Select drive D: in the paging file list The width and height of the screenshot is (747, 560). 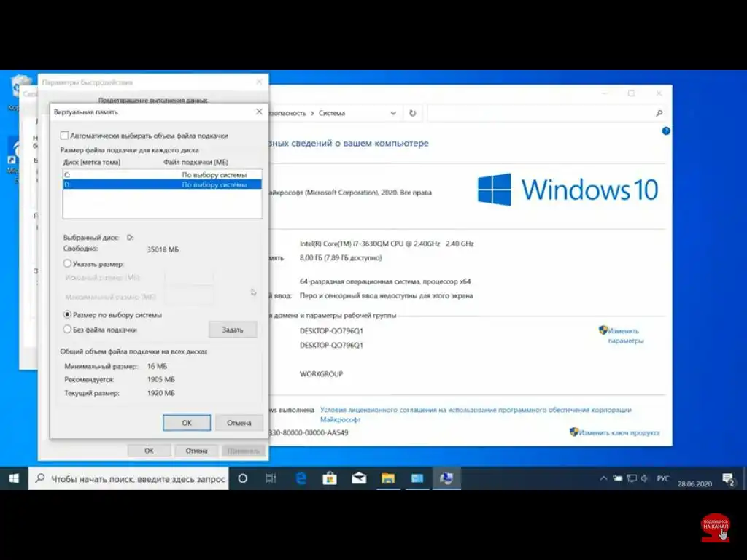tap(162, 184)
